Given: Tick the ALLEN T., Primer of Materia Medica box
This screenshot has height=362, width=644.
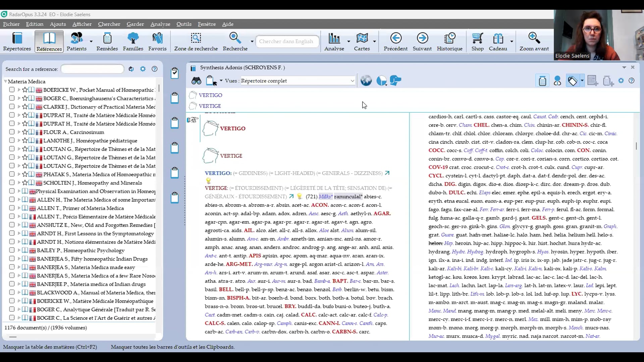Looking at the screenshot, I should click(12, 208).
